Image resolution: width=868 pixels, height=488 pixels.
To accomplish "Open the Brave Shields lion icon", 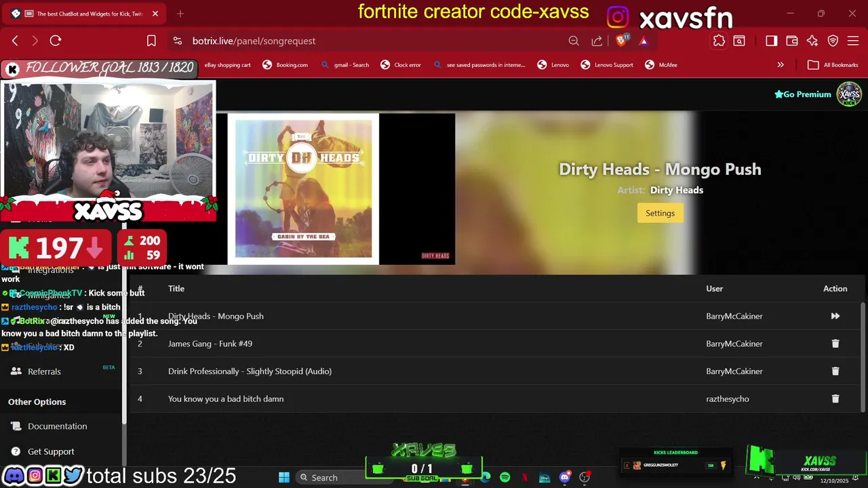I will [622, 40].
